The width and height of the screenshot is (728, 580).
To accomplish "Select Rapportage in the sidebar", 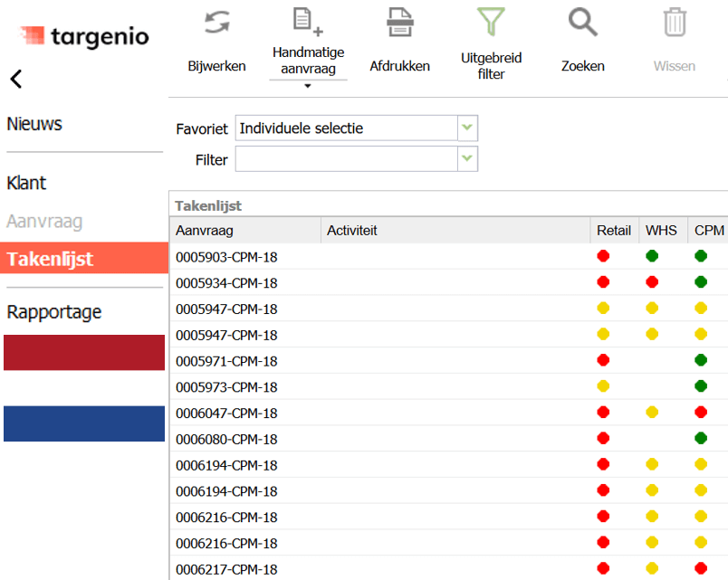I will coord(54,312).
